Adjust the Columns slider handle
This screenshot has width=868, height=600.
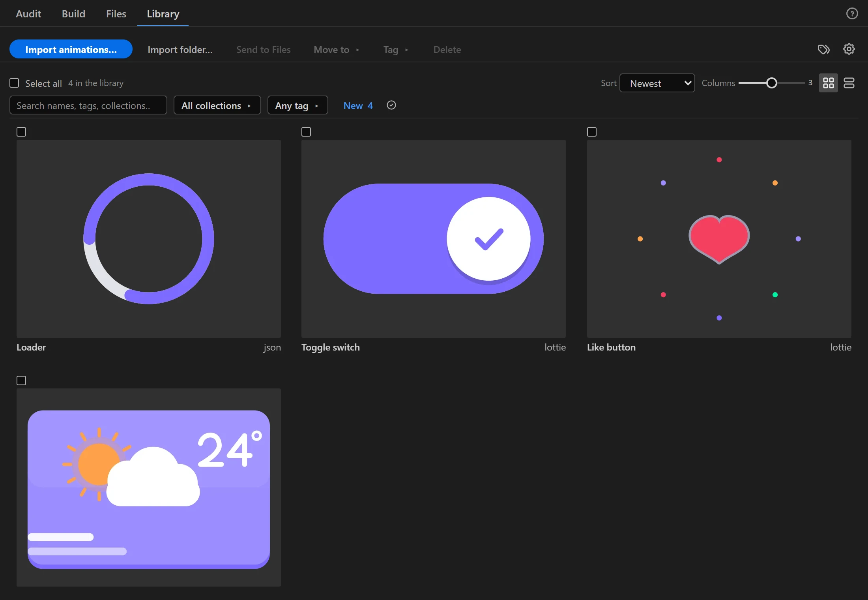coord(771,83)
